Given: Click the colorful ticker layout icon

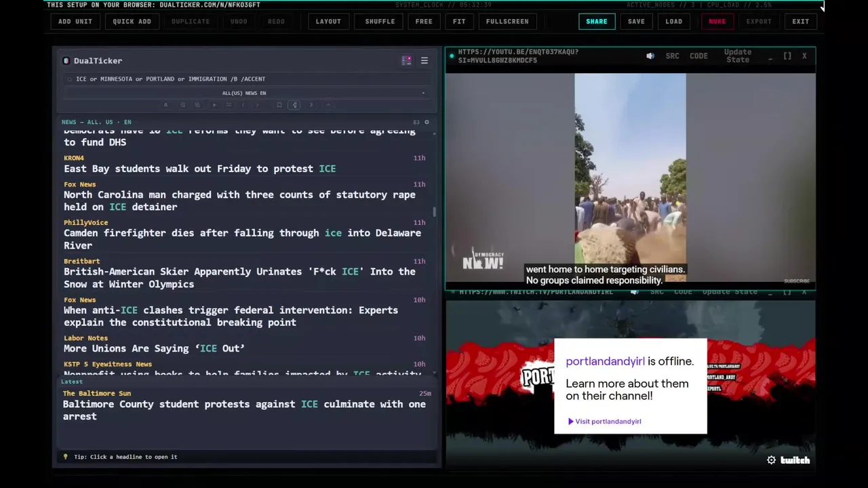Looking at the screenshot, I should pyautogui.click(x=406, y=60).
